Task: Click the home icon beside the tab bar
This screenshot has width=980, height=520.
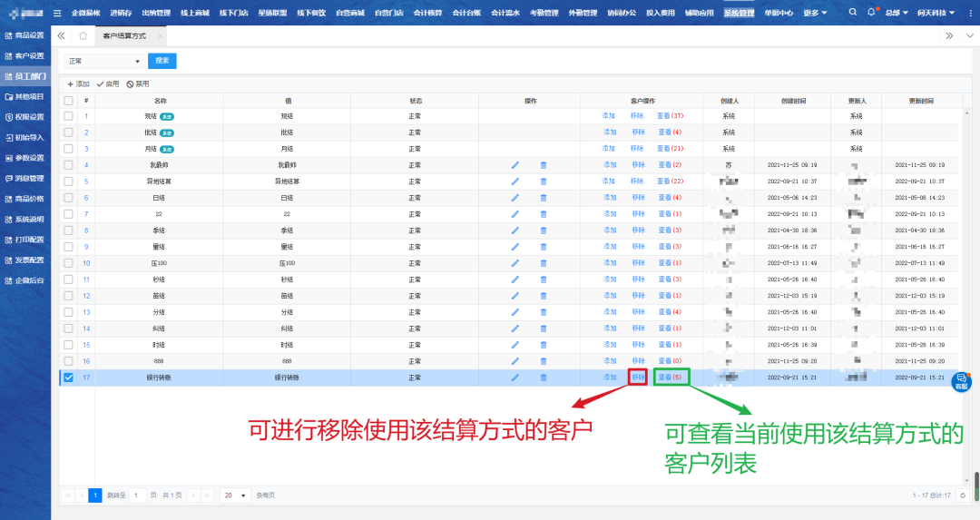Action: pos(83,35)
